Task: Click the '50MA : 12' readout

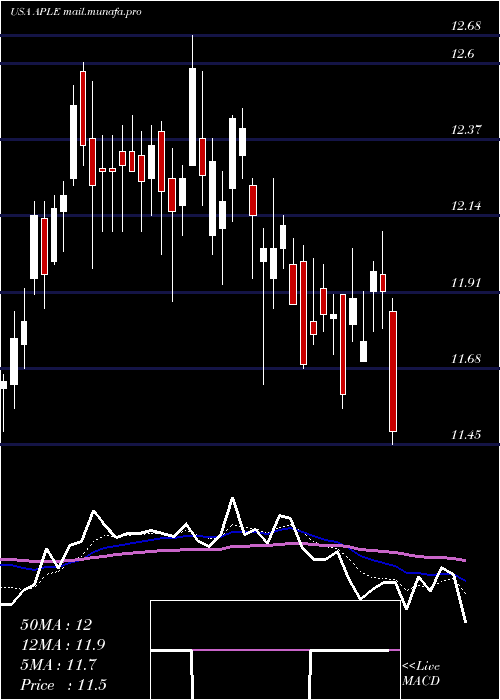Action: 56,625
